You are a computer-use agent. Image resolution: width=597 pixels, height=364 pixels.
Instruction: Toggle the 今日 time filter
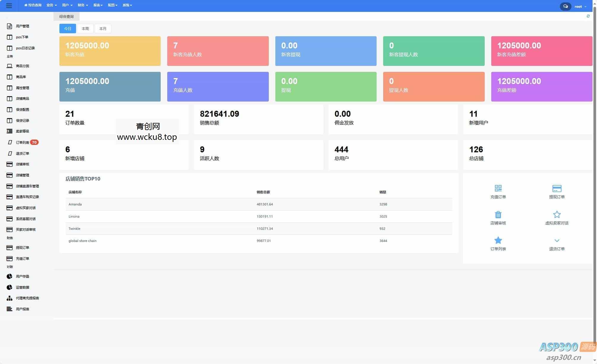67,29
